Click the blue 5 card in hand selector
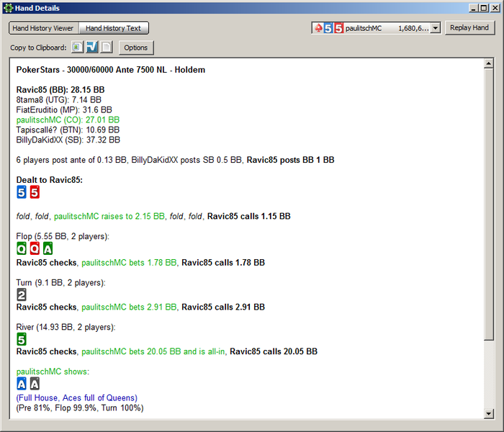This screenshot has height=432, width=504. point(328,28)
